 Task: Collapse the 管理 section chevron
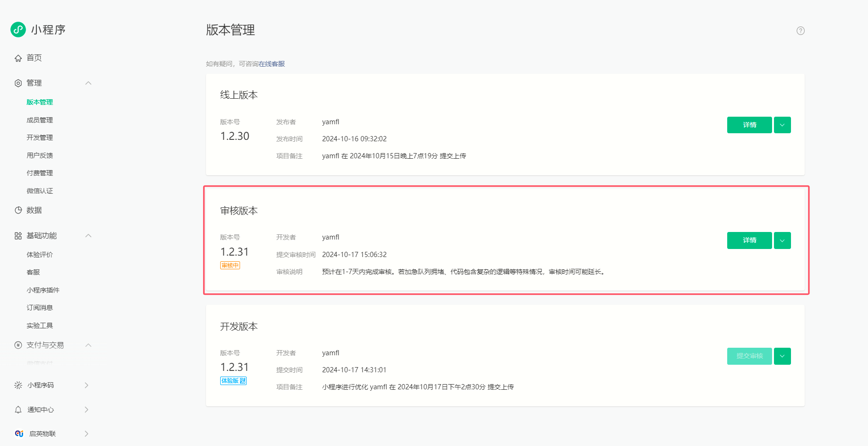click(x=88, y=83)
